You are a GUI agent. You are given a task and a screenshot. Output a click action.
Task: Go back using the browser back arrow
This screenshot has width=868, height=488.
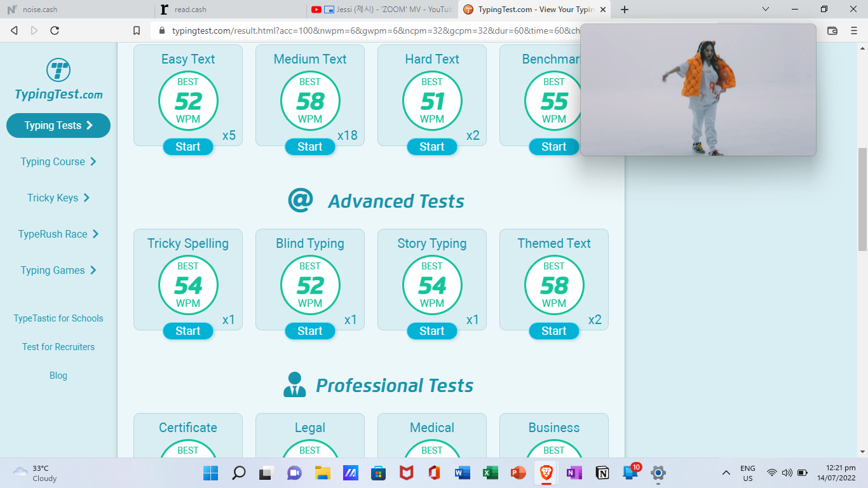point(14,30)
